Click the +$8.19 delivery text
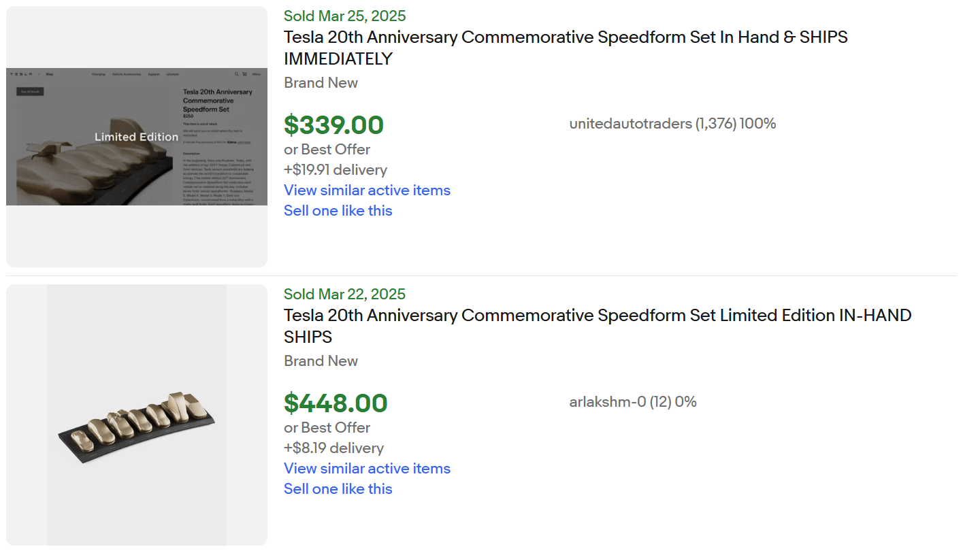This screenshot has height=551, width=980. (333, 448)
